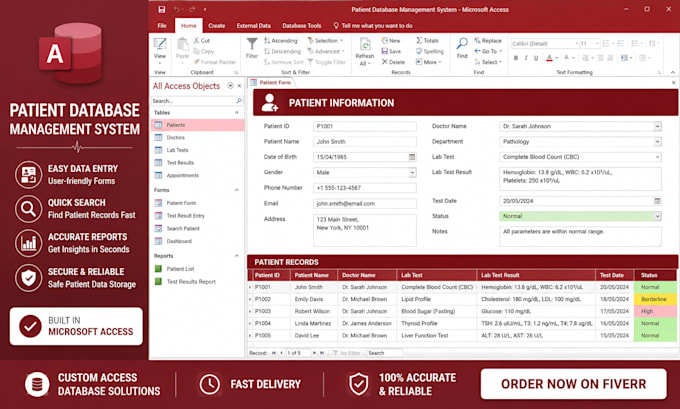The height and width of the screenshot is (409, 680).
Task: Toggle Bold text formatting
Action: 516,58
